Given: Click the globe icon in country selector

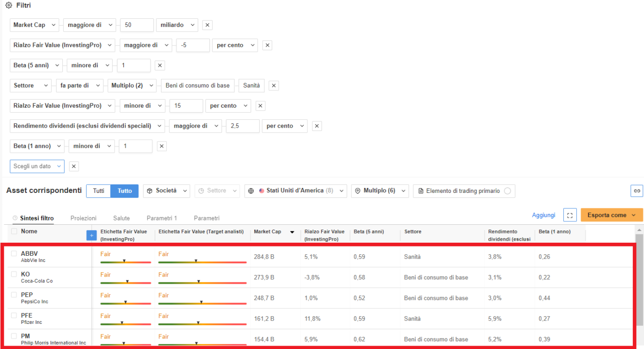Looking at the screenshot, I should (x=250, y=191).
